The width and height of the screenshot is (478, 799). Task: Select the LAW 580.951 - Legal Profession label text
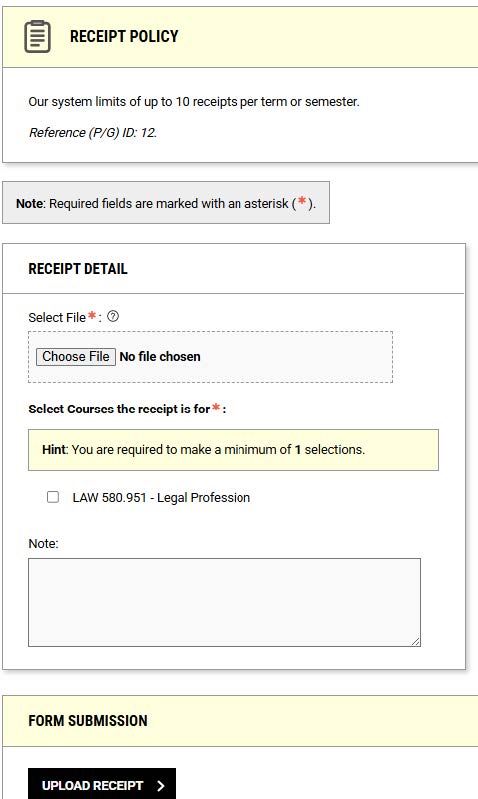(161, 498)
